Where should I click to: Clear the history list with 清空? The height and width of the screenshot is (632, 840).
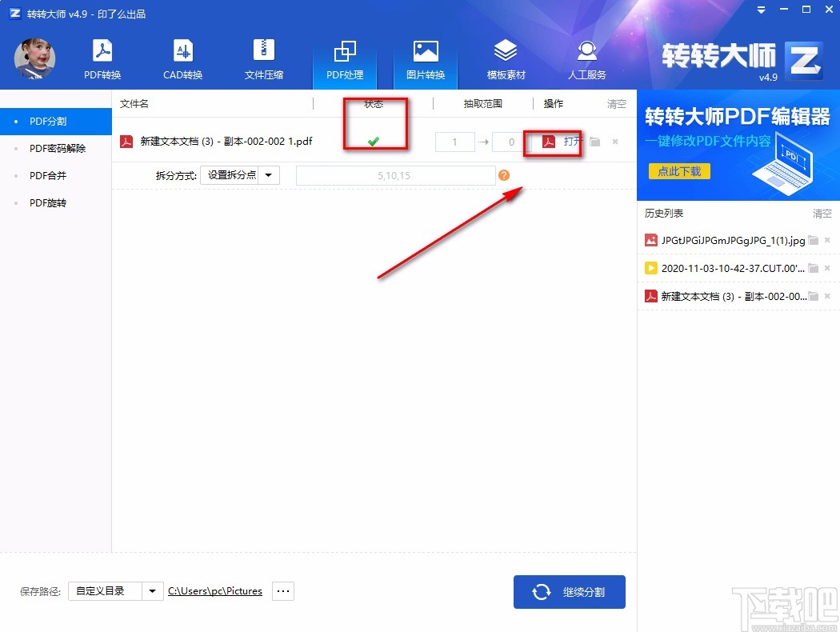click(822, 214)
